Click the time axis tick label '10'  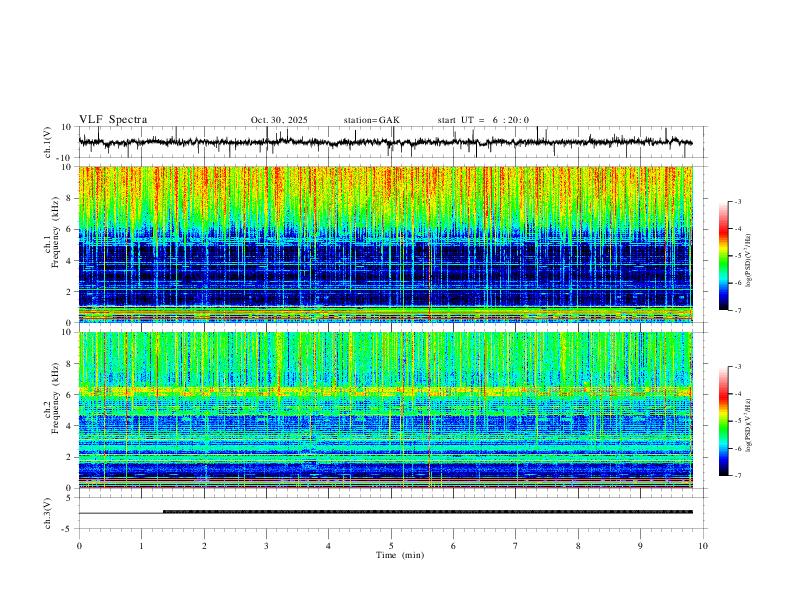703,546
